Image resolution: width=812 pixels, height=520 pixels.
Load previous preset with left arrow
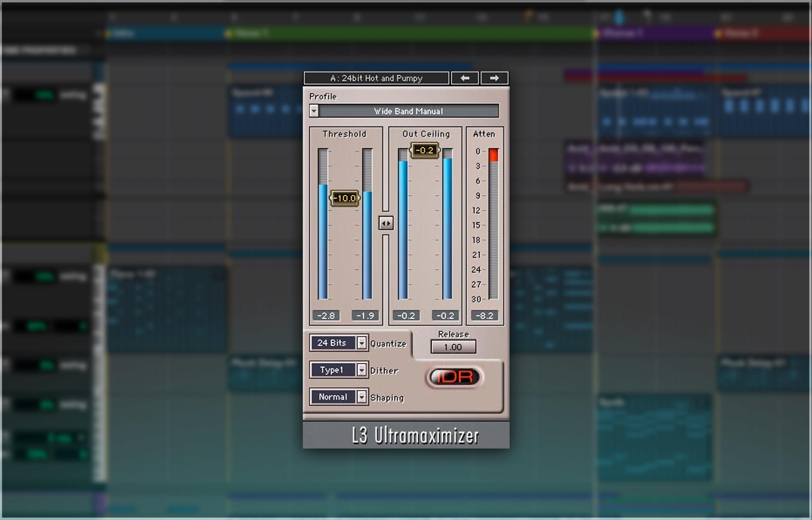(465, 78)
